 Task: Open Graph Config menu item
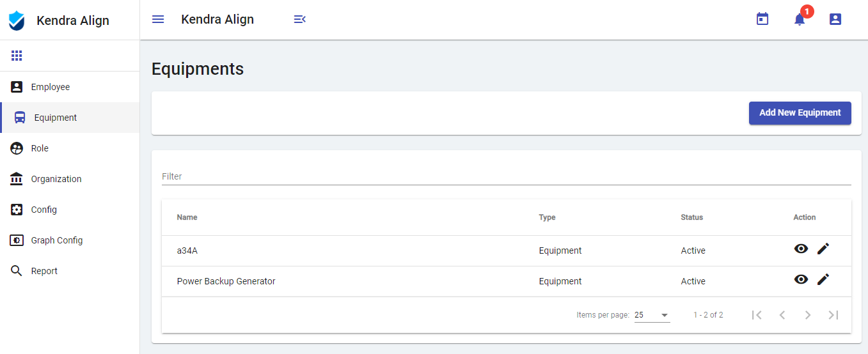[x=70, y=240]
